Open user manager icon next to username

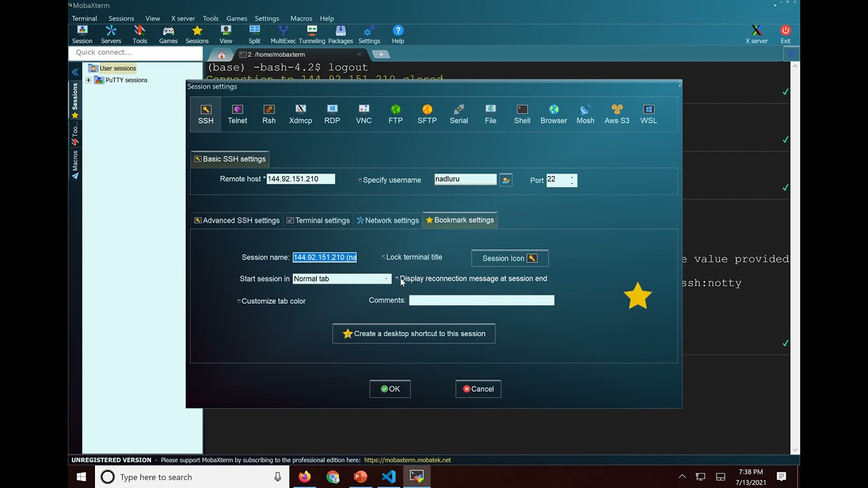(505, 180)
